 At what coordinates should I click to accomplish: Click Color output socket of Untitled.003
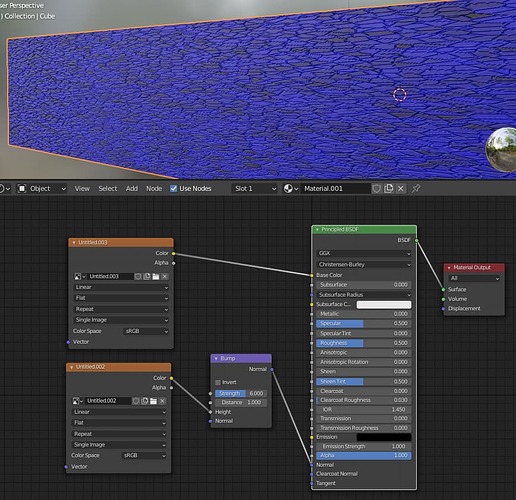[173, 253]
